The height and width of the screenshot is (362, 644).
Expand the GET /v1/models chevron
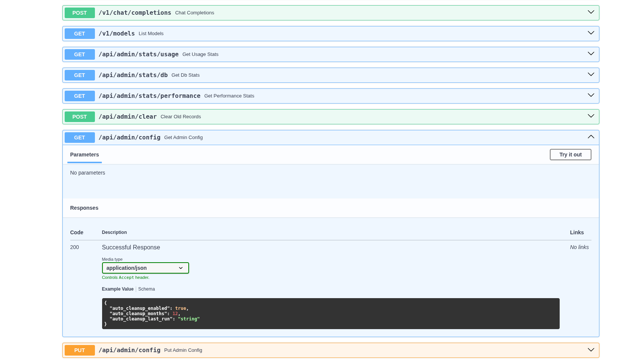click(591, 33)
